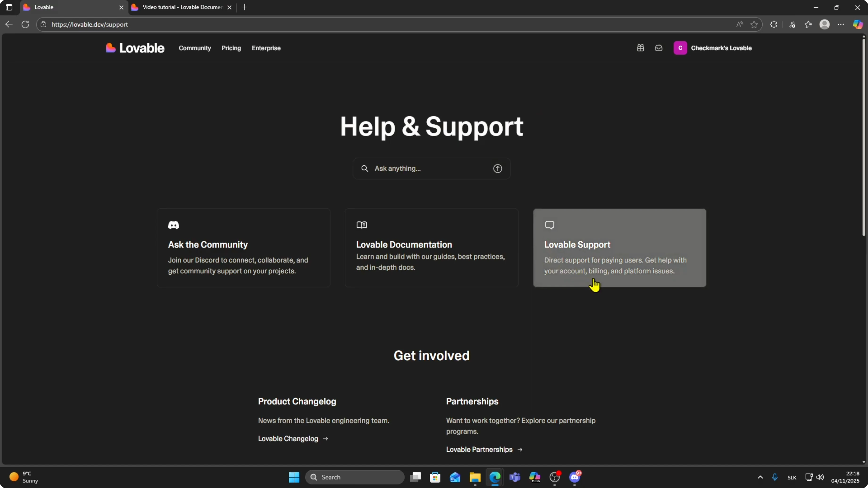Open Task View from the taskbar
The width and height of the screenshot is (868, 488).
pyautogui.click(x=415, y=477)
